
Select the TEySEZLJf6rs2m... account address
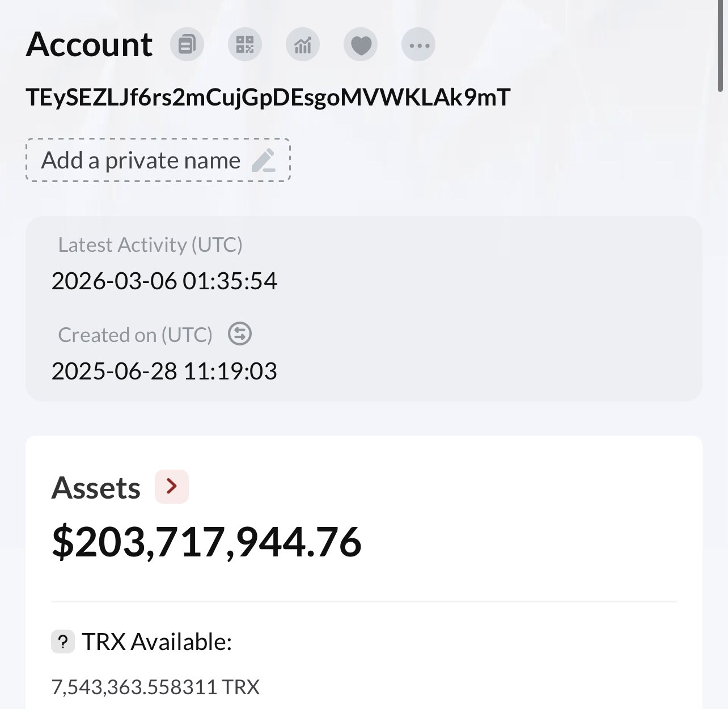point(268,98)
